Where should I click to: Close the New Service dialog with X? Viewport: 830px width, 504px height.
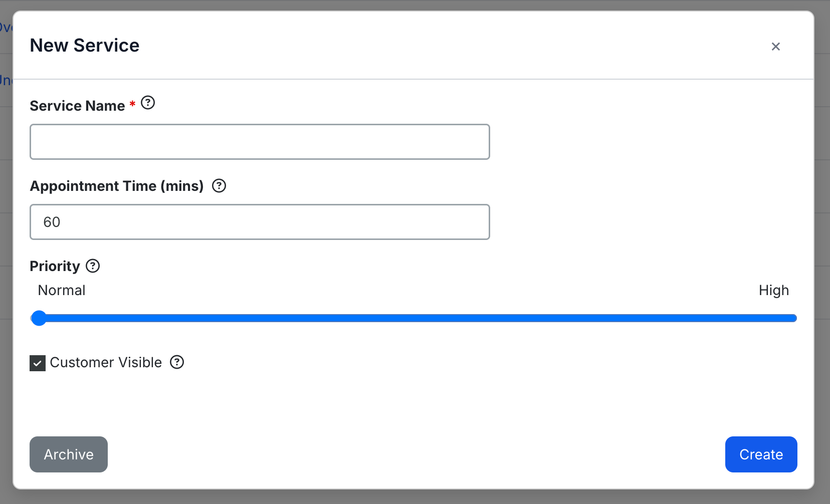coord(775,47)
